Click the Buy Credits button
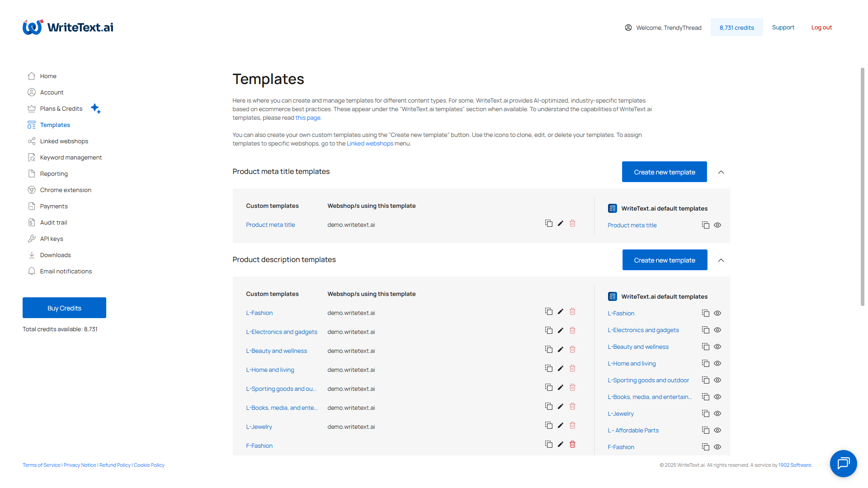The width and height of the screenshot is (868, 488). [x=64, y=308]
